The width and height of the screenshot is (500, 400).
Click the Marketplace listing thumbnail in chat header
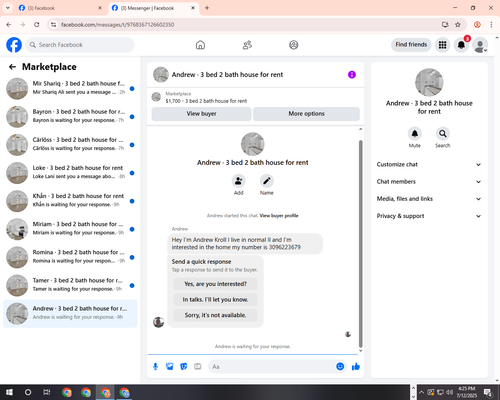(156, 97)
